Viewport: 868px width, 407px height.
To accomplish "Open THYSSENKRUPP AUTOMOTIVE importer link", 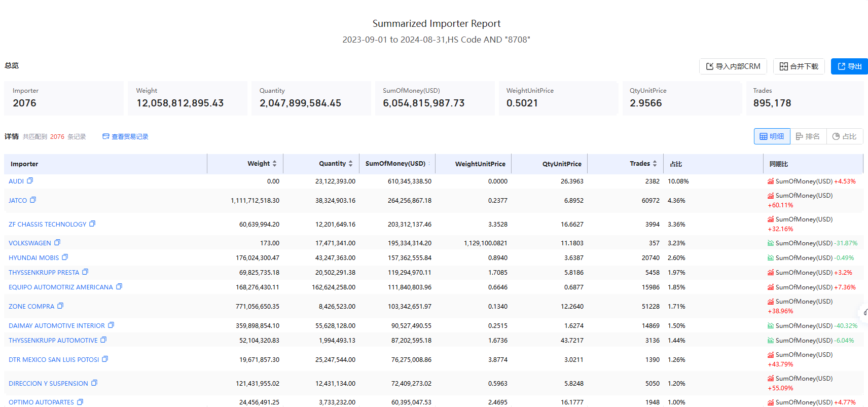I will (x=53, y=341).
